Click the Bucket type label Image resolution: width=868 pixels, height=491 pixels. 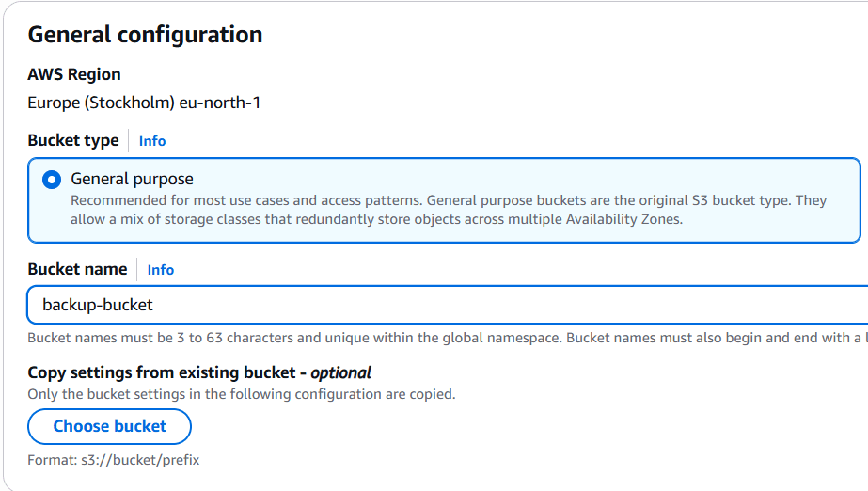tap(73, 140)
